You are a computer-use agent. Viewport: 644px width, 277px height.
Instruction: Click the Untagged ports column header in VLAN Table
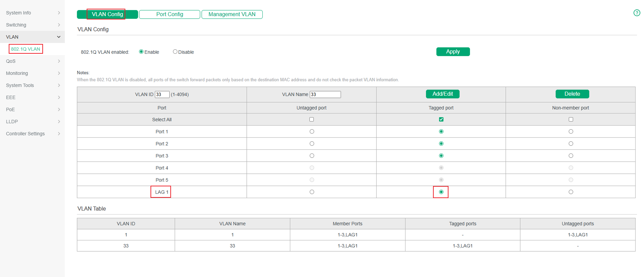(578, 224)
